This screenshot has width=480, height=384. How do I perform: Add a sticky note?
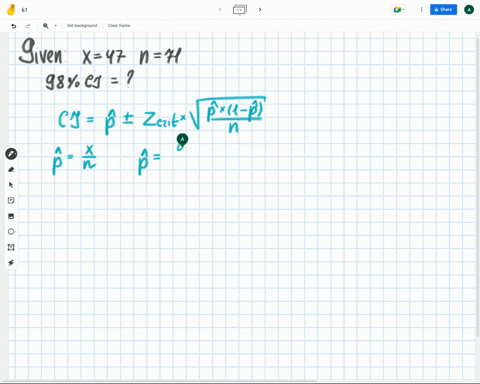click(11, 200)
